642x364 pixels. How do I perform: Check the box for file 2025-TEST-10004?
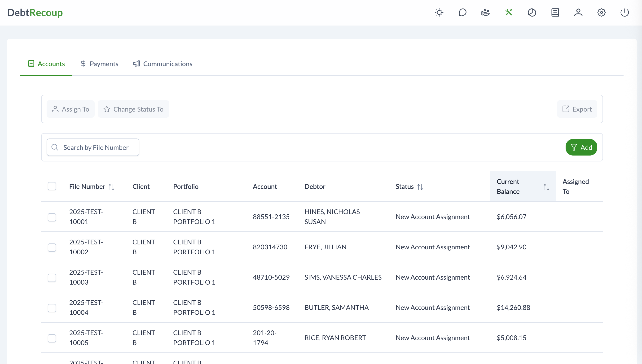[52, 308]
